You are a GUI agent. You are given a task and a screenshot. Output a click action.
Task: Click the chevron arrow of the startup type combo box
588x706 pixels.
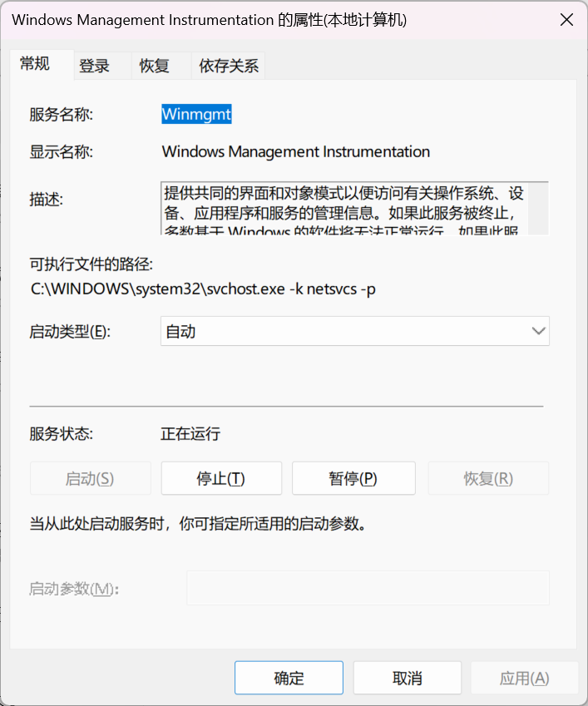pos(538,332)
